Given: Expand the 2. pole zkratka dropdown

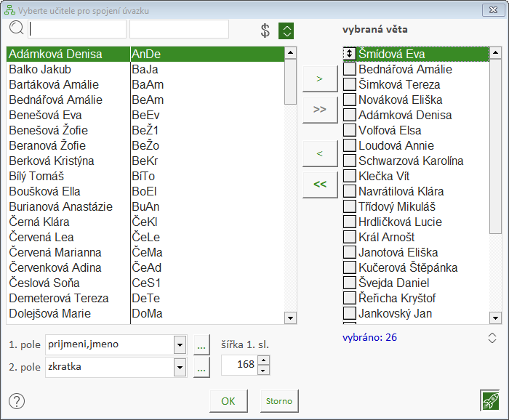Looking at the screenshot, I should [180, 368].
